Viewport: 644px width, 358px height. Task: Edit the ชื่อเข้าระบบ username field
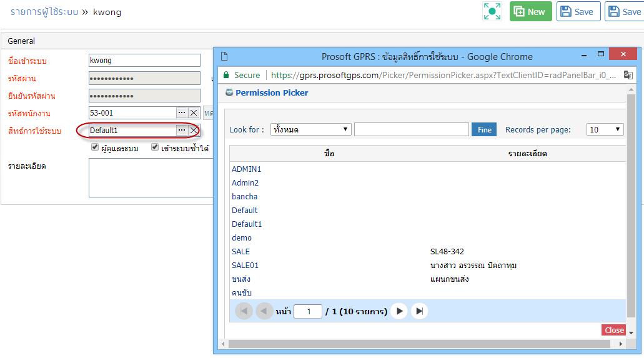pyautogui.click(x=144, y=61)
